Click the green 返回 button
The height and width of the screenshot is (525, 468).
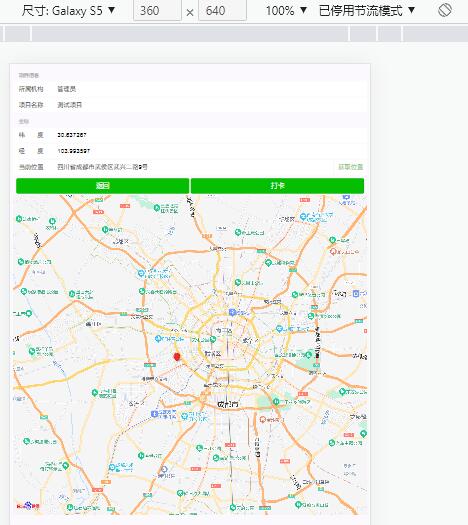(x=102, y=186)
